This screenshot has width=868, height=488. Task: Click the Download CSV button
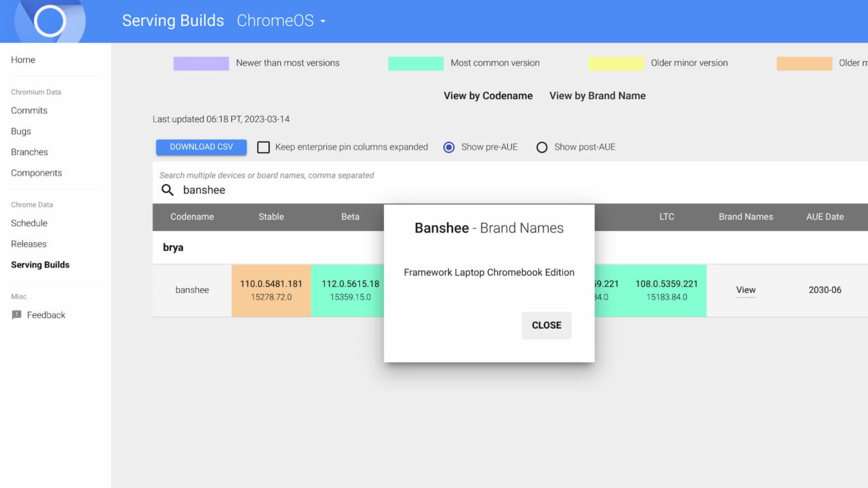coord(201,147)
